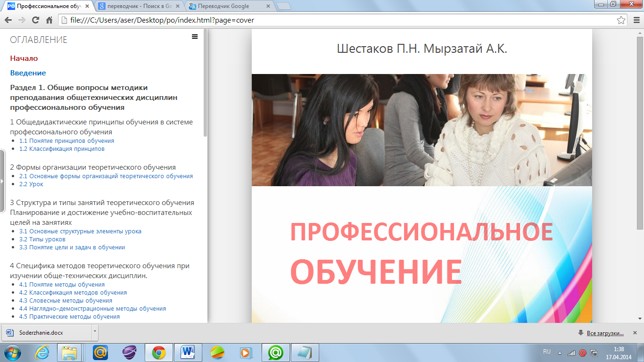Switch to Microsoft Word in the taskbar
Screen dimensions: 644x362
click(188, 352)
